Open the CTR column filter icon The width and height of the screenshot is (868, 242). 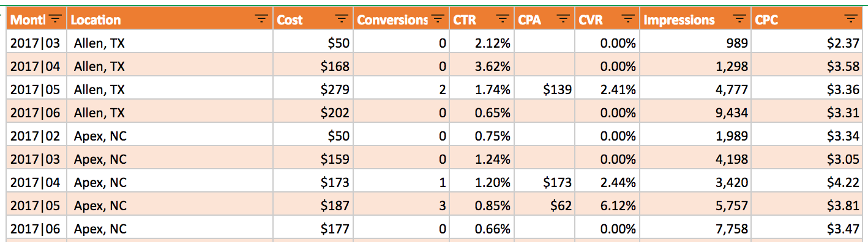(503, 20)
